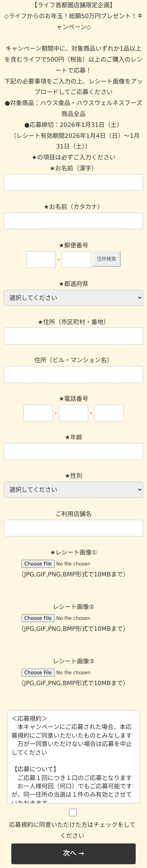The width and height of the screenshot is (147, 868).
Task: Choose a file for レシート画像①
Action: 38,564
